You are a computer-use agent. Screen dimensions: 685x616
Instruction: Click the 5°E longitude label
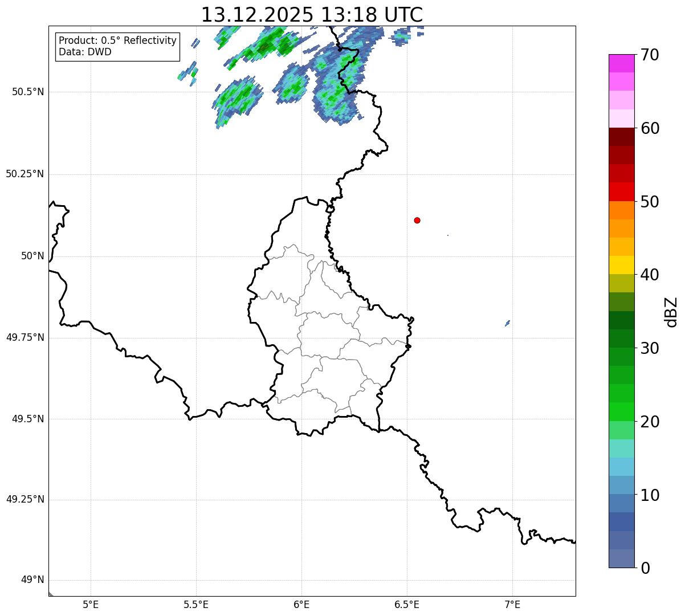click(91, 604)
